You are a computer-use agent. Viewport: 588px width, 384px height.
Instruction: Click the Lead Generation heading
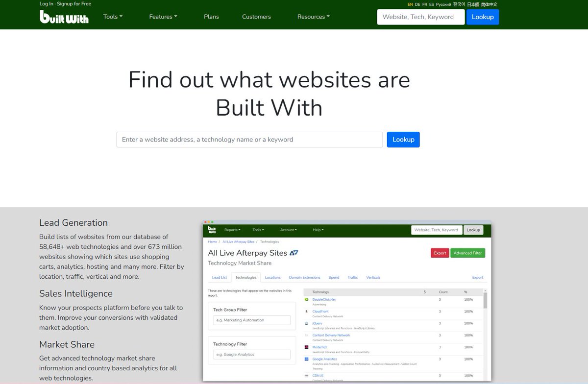(x=73, y=223)
